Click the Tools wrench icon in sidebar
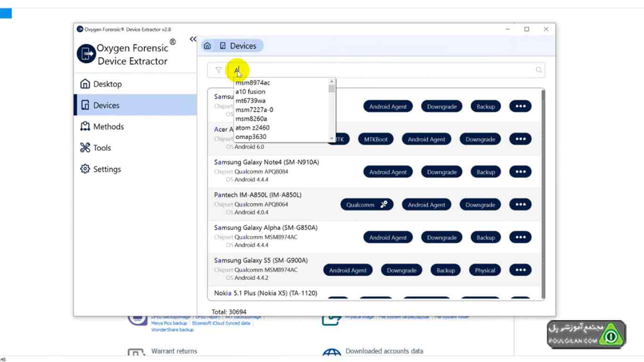Image resolution: width=644 pixels, height=362 pixels. 85,148
